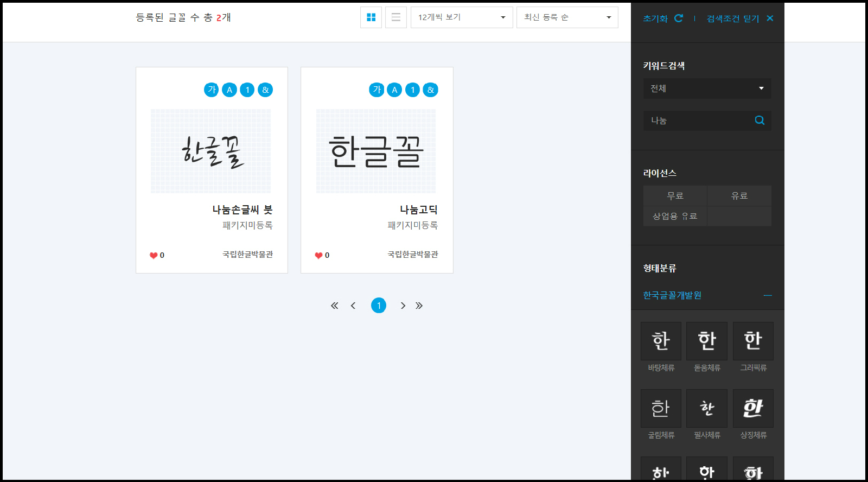Click 국립한글박물관 on 나눔손글씨 붓 card

point(248,254)
